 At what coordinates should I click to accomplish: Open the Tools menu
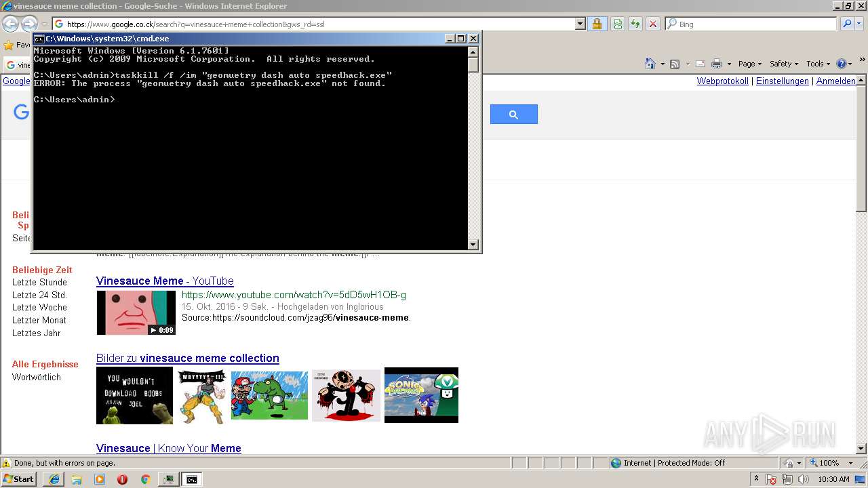coord(818,64)
